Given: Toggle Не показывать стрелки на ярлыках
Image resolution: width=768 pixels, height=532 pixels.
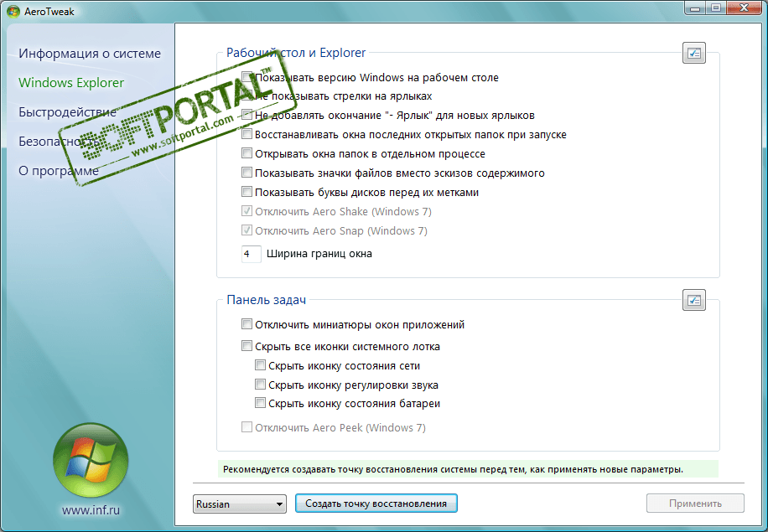Looking at the screenshot, I should pyautogui.click(x=246, y=96).
